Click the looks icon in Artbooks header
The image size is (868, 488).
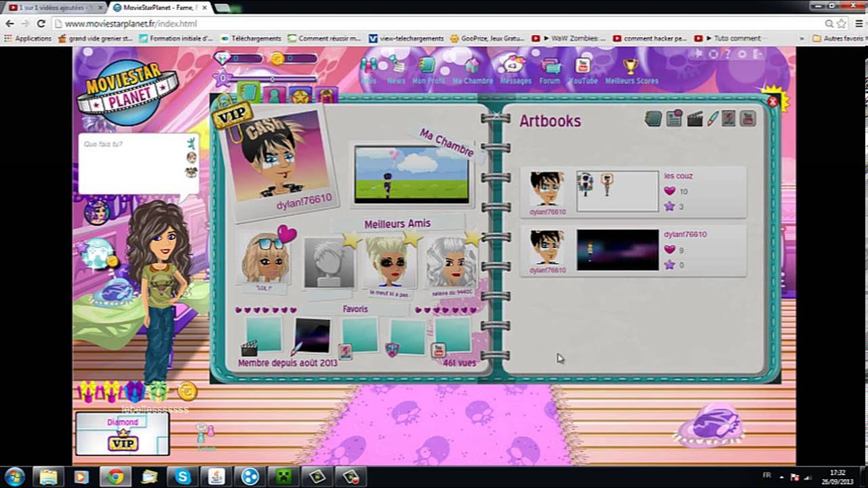tap(728, 119)
